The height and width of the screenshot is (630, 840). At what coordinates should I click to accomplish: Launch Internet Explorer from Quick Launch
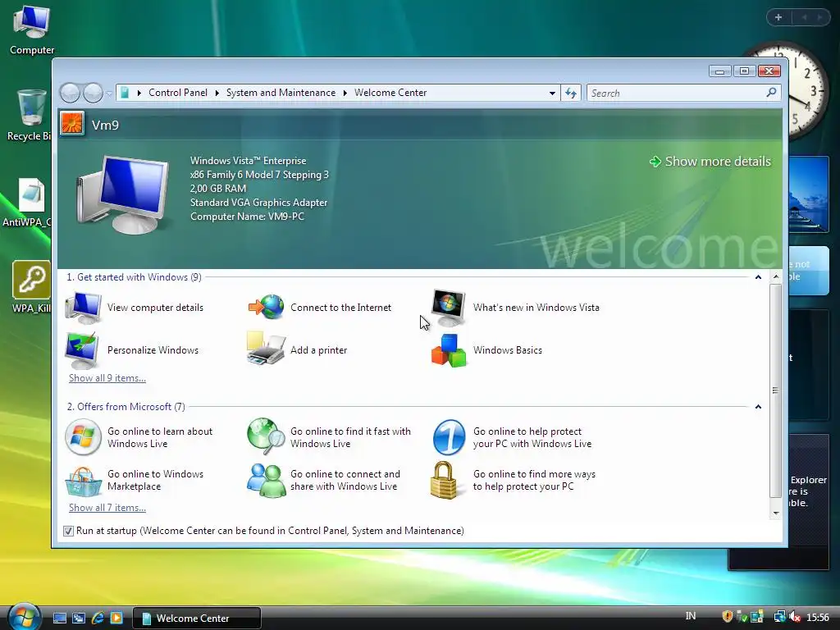coord(98,618)
